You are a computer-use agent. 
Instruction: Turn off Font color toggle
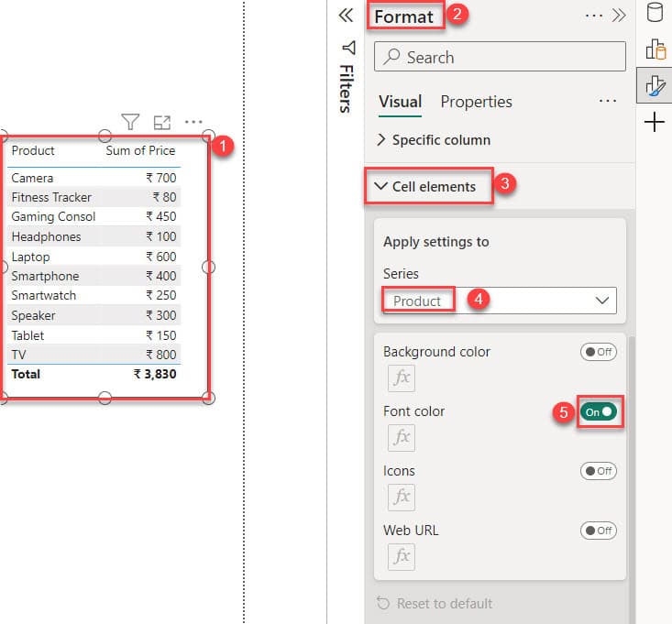pyautogui.click(x=599, y=411)
